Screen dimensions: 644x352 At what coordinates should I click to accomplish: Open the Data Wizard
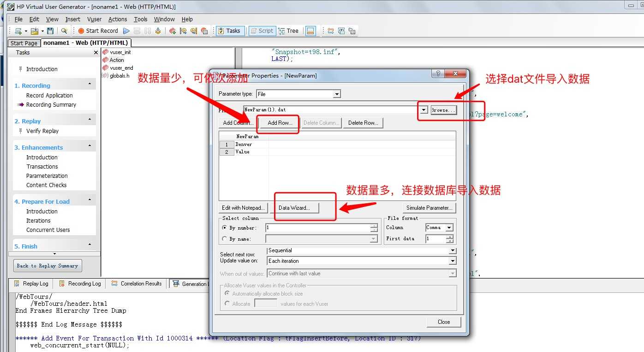pos(294,208)
